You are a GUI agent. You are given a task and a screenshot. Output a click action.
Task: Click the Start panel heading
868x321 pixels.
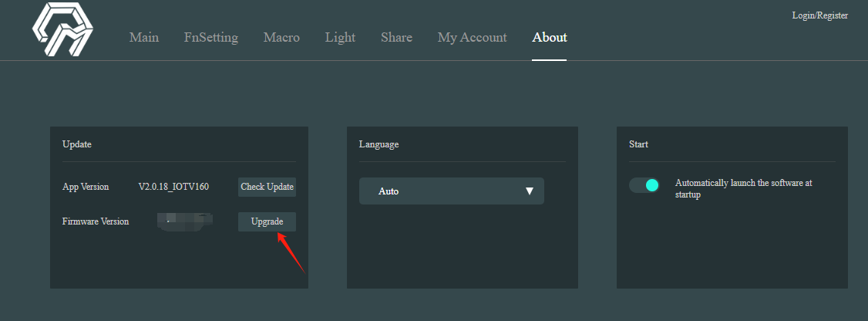(x=638, y=144)
